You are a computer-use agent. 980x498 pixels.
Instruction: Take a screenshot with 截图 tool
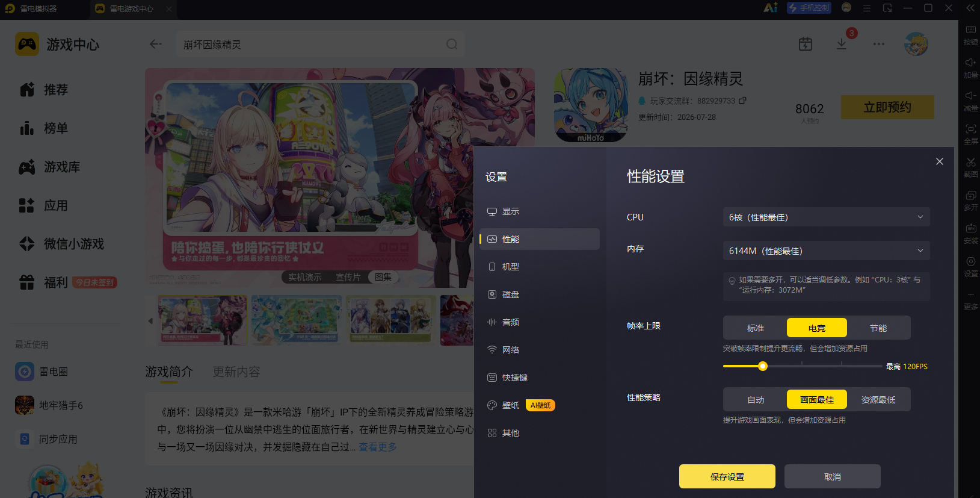970,168
